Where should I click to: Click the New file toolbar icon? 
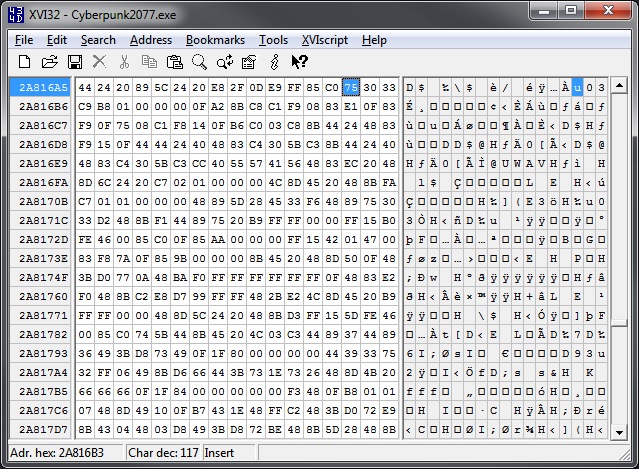[24, 62]
